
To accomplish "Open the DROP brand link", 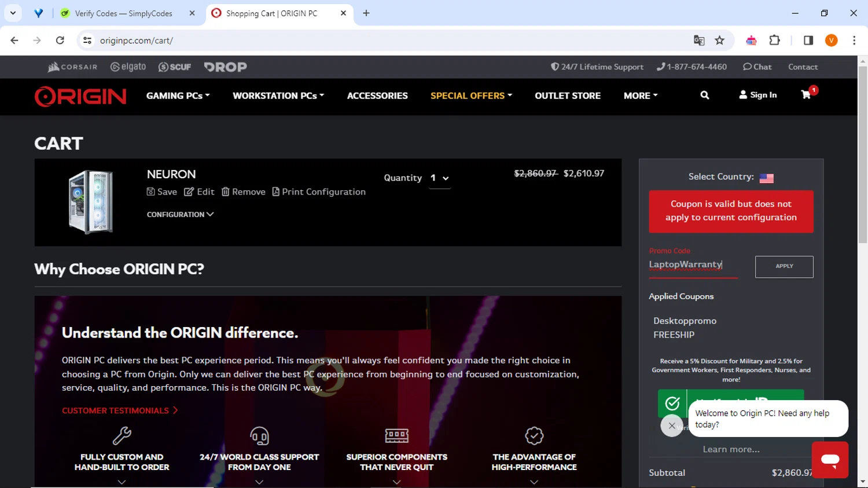I will click(x=226, y=67).
